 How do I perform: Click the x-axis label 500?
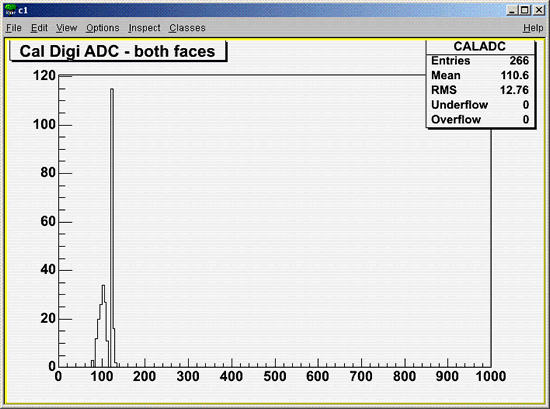tap(275, 377)
